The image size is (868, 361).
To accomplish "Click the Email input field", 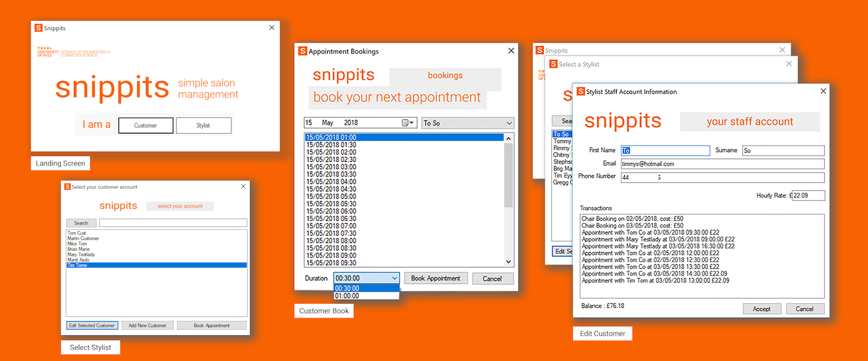I will (x=722, y=164).
